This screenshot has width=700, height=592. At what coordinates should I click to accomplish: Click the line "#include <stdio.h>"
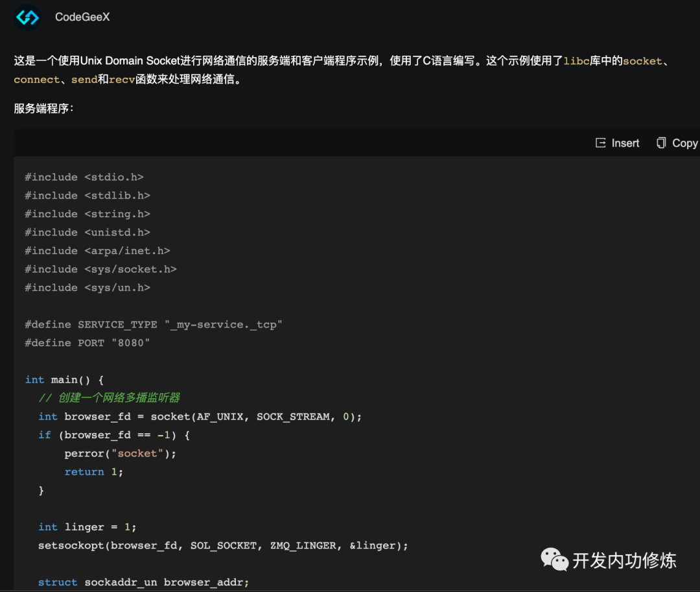(84, 177)
